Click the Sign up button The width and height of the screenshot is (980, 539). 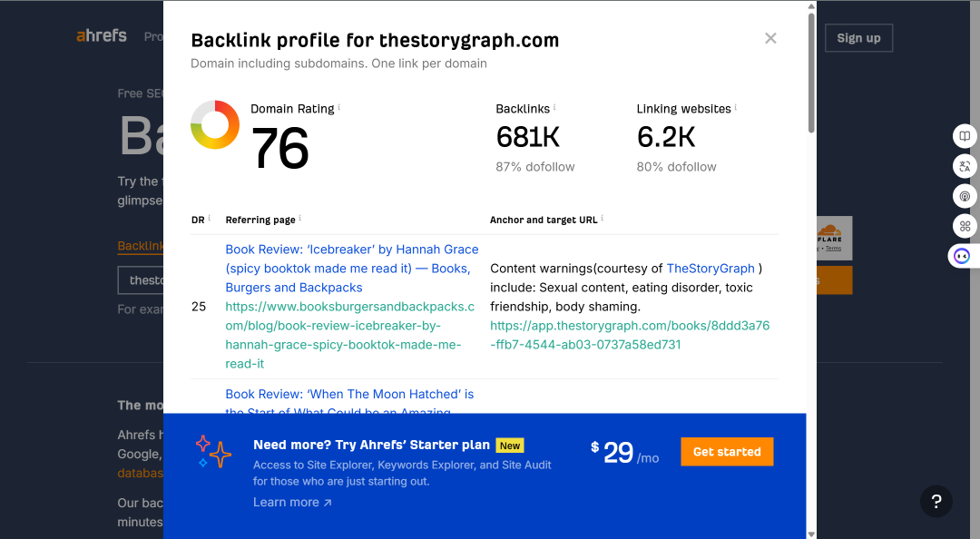858,38
